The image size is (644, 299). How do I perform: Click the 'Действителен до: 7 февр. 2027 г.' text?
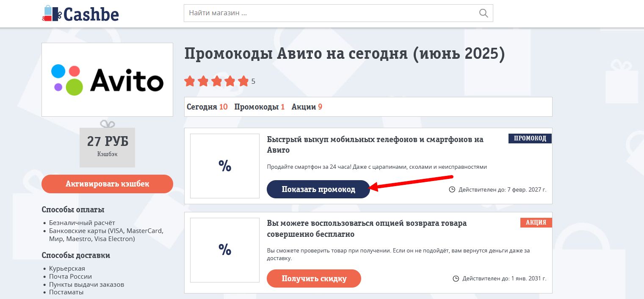(502, 190)
